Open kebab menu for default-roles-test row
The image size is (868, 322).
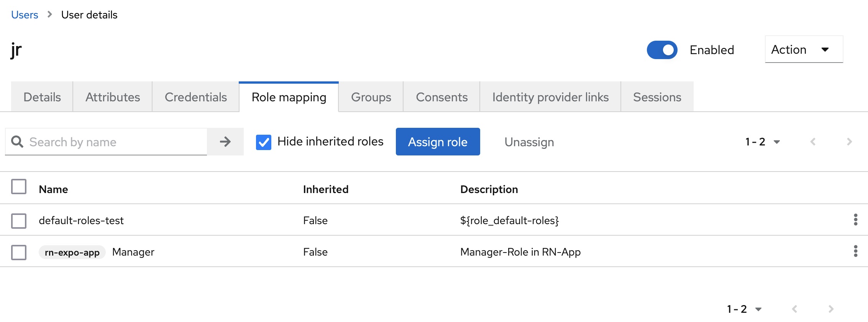[855, 220]
